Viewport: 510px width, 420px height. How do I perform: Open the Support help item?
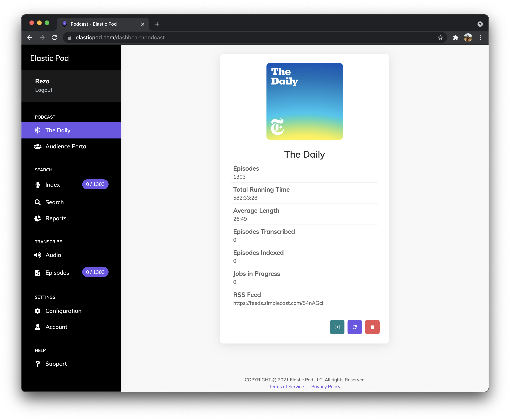pos(71,364)
